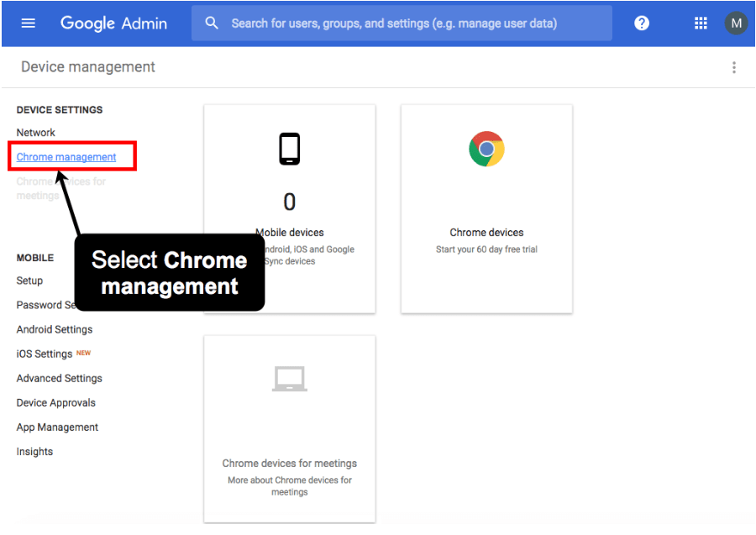756x535 pixels.
Task: Click the laptop icon on meetings card
Action: coord(289,379)
